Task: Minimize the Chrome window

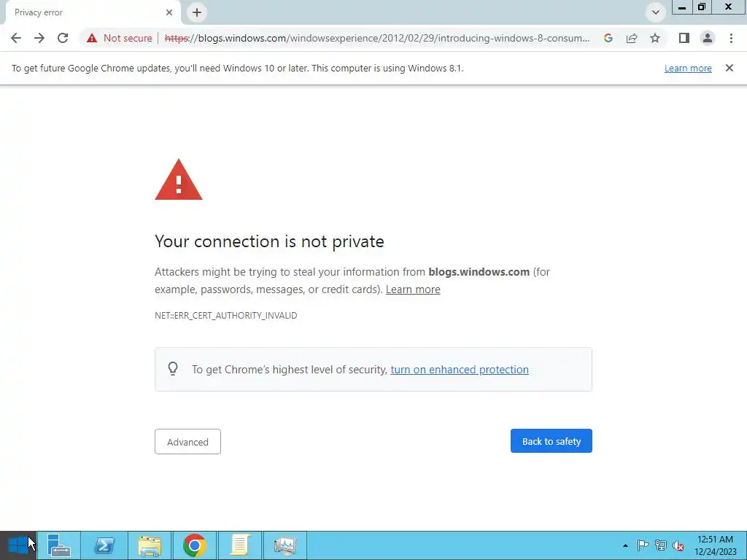Action: [x=682, y=7]
